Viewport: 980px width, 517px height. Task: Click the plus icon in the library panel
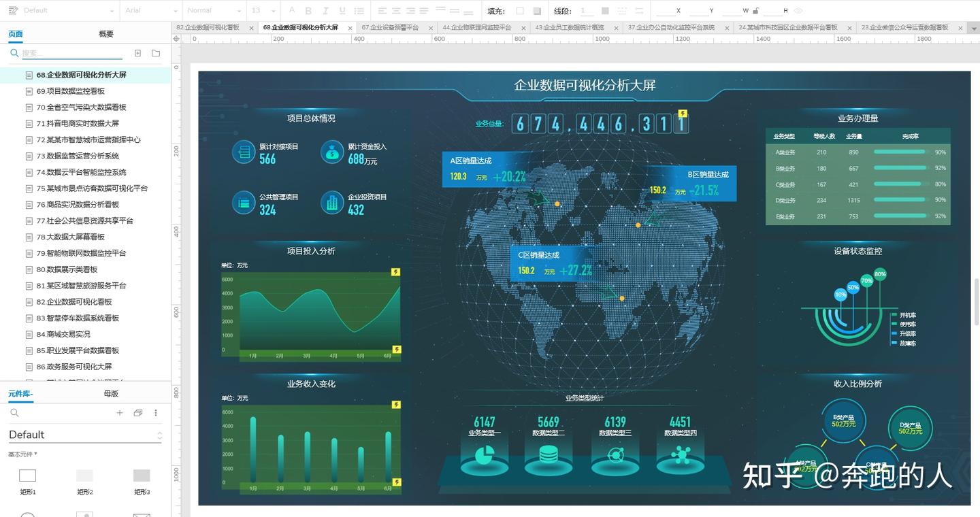click(120, 413)
